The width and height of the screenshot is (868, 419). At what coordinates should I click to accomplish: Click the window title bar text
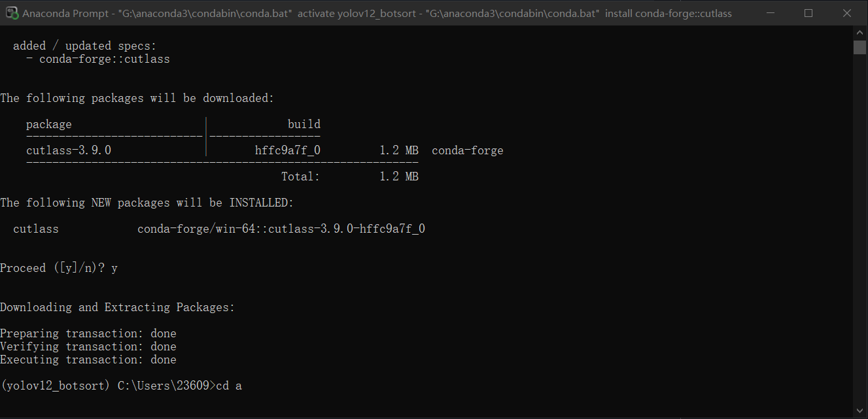point(376,12)
